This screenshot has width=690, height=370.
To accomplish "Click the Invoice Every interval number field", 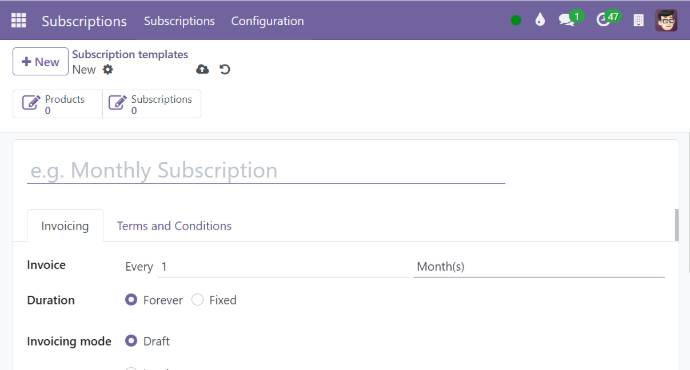I will coord(283,267).
